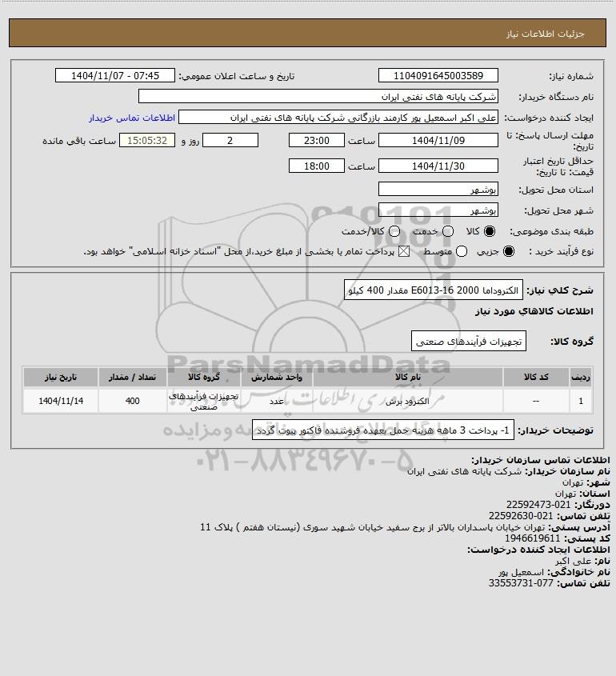Image resolution: width=616 pixels, height=676 pixels.
Task: Click the جزئیات اطلاعات نیاز page header
Action: coord(546,34)
